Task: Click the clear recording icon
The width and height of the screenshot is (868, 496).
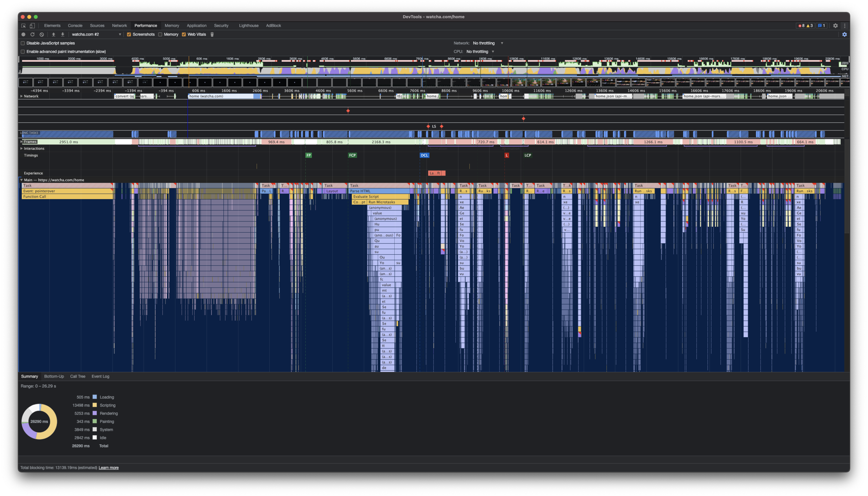Action: pos(42,35)
